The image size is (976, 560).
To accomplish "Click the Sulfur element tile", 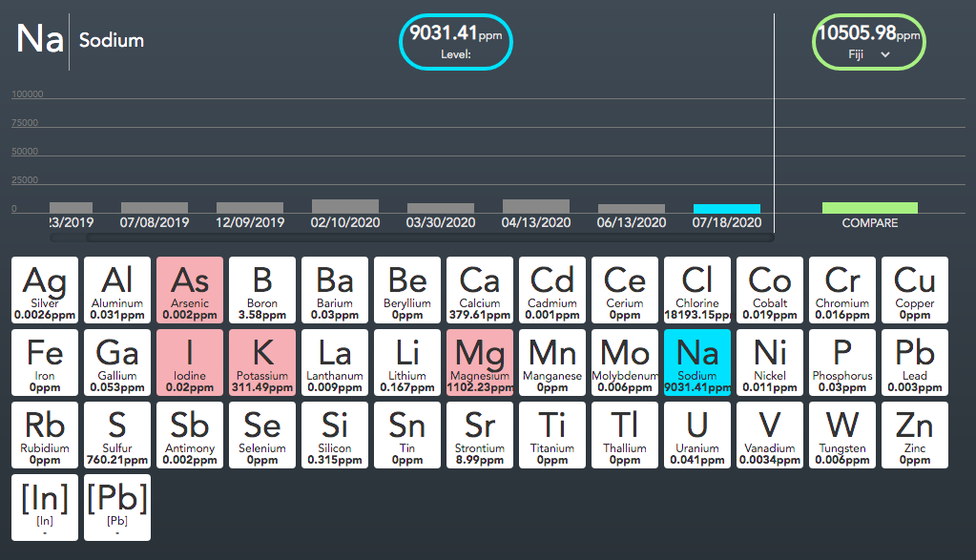I will (x=117, y=434).
